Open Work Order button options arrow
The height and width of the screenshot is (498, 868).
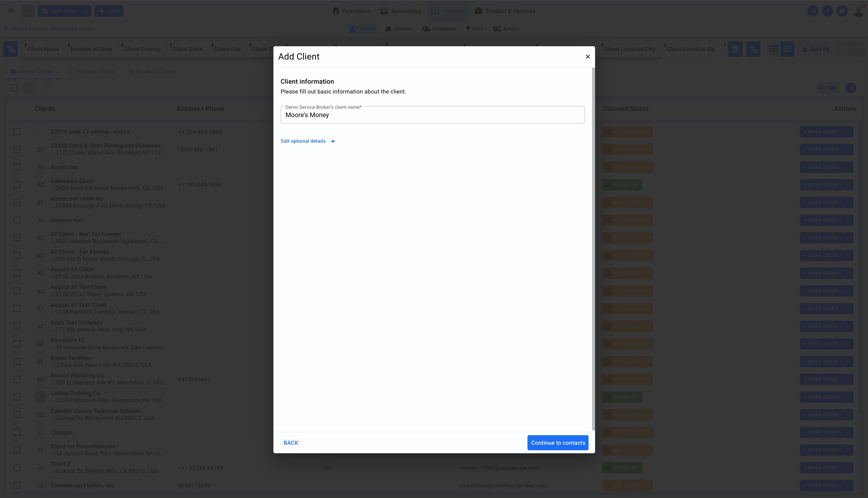tap(85, 11)
